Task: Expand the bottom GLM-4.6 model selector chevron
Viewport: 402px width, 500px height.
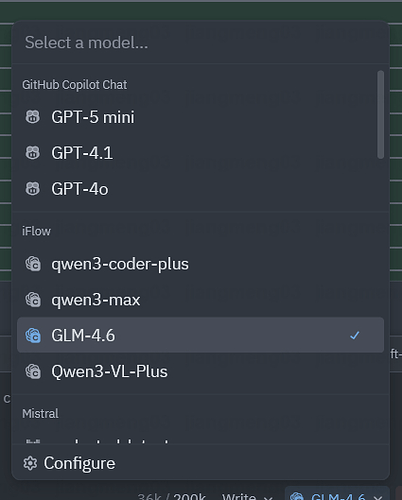Action: point(378,497)
